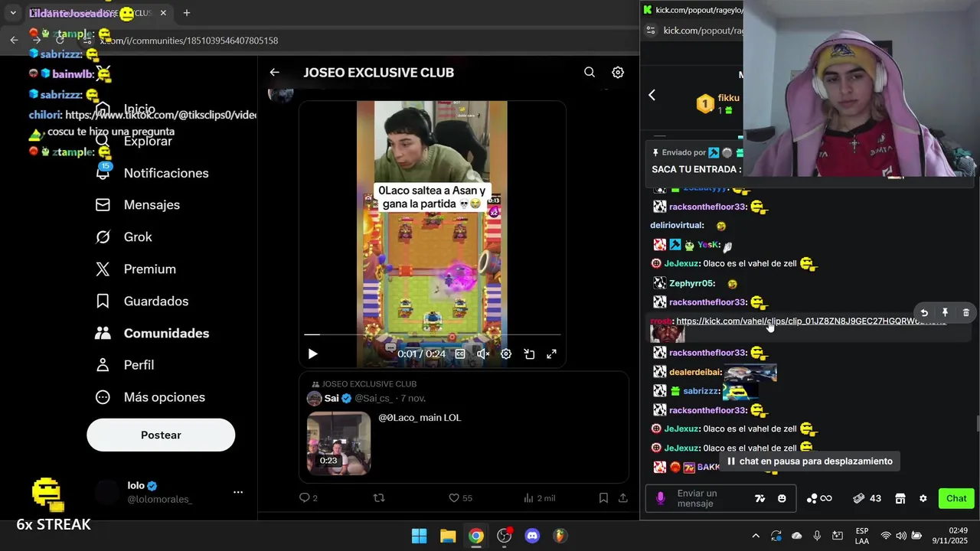Open a new Chrome tab
980x551 pixels.
[187, 13]
